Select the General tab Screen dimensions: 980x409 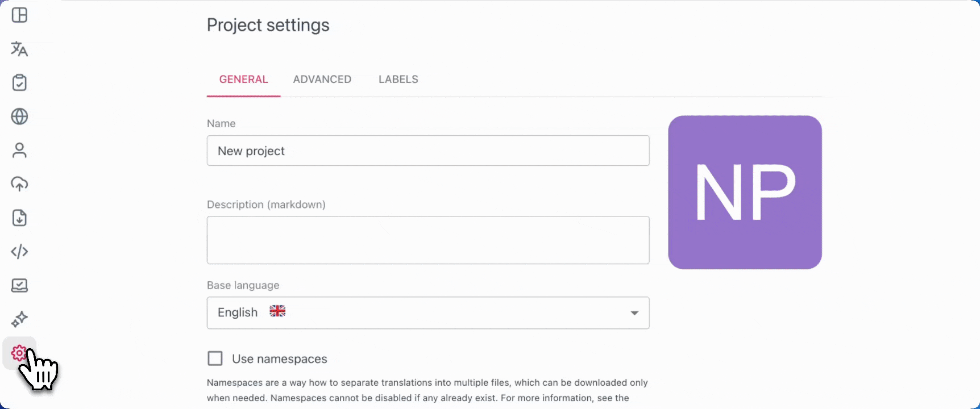pyautogui.click(x=243, y=80)
